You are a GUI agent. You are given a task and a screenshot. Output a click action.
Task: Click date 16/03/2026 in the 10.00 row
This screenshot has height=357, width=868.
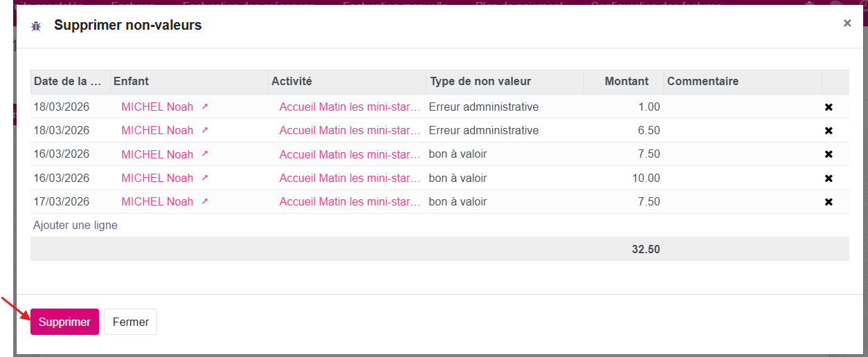coord(70,178)
